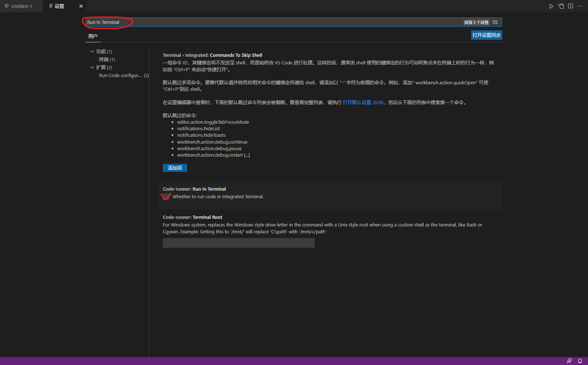Click 打开设置同步 button

(486, 35)
